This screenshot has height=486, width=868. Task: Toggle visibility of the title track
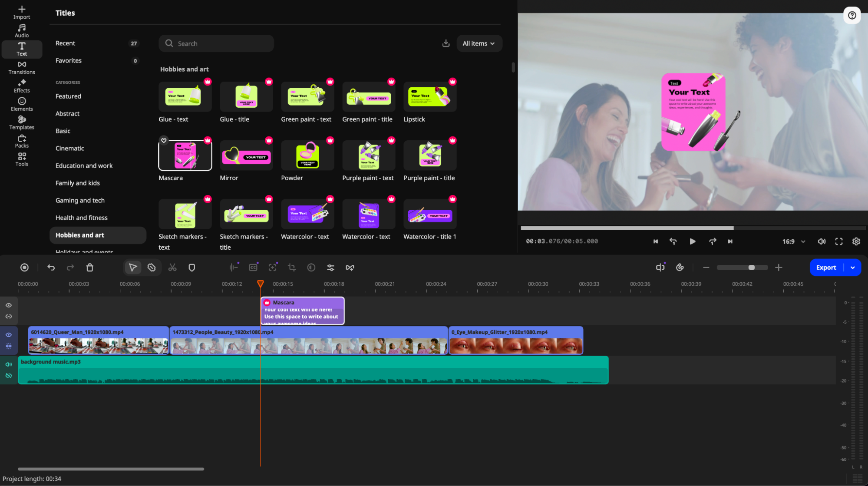(9, 305)
